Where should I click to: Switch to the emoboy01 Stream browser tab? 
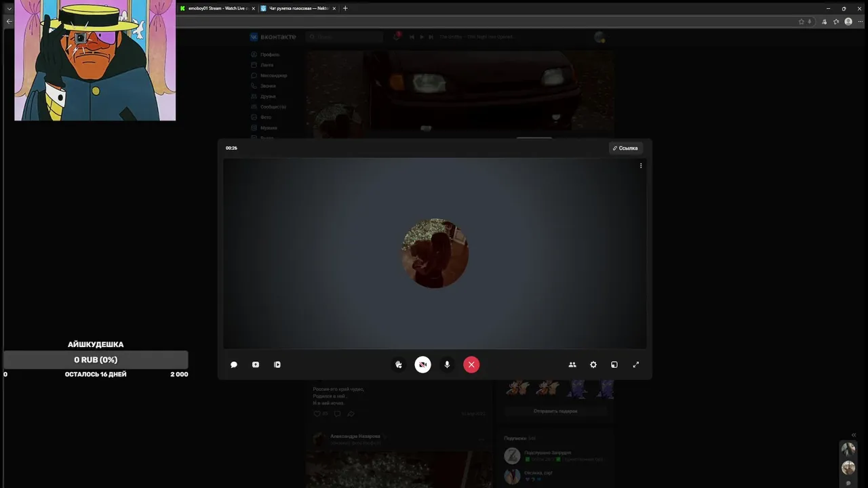[217, 8]
